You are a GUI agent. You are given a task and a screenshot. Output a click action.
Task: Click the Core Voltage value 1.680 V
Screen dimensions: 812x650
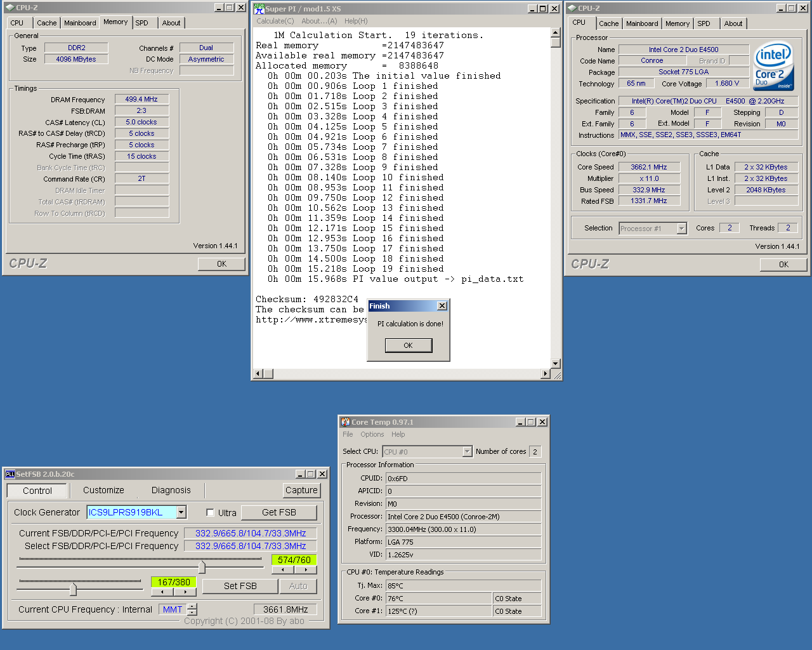point(727,84)
